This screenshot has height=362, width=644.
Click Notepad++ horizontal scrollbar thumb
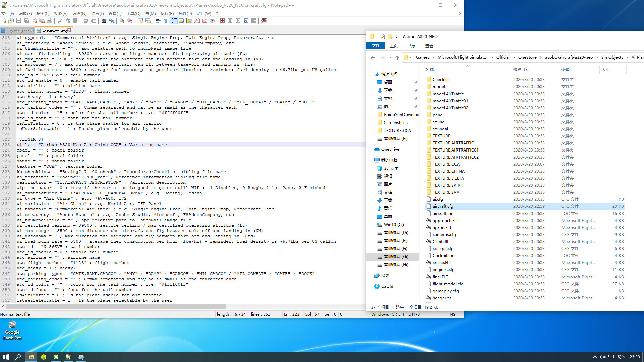[x=116, y=306]
